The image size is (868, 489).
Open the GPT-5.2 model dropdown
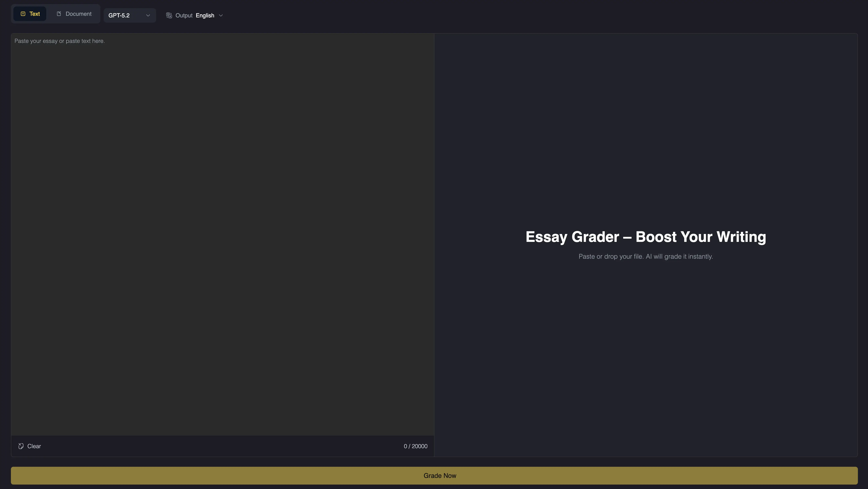pos(129,16)
